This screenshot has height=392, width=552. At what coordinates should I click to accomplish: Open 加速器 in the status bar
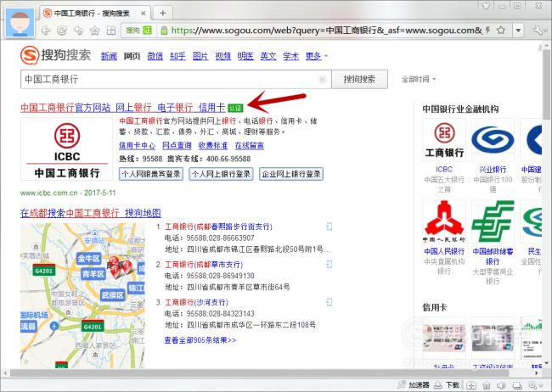click(x=414, y=385)
